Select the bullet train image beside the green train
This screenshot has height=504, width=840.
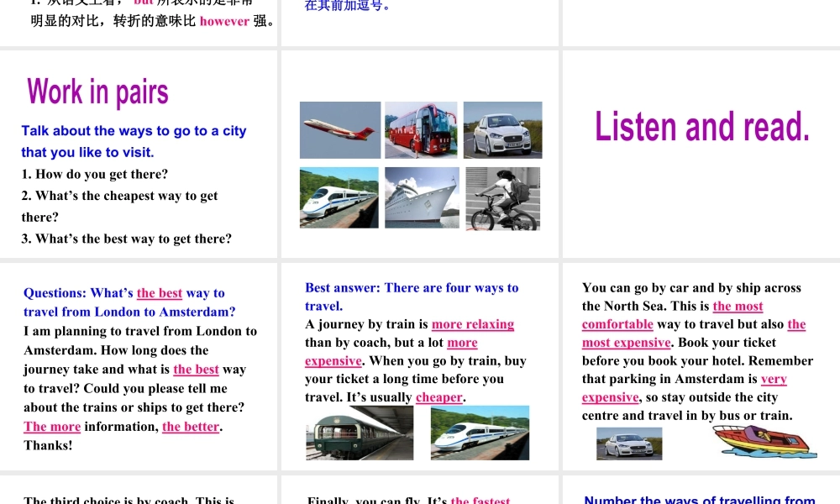tap(480, 433)
